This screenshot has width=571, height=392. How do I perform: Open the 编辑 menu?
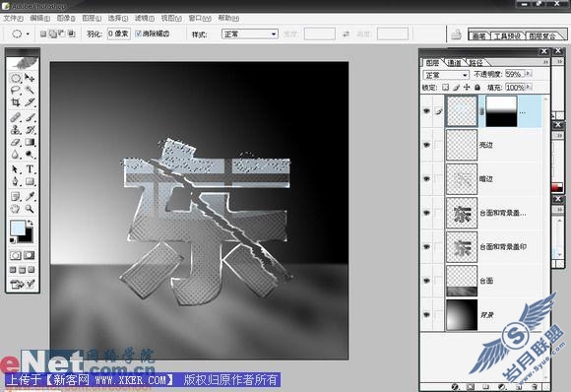(x=39, y=18)
